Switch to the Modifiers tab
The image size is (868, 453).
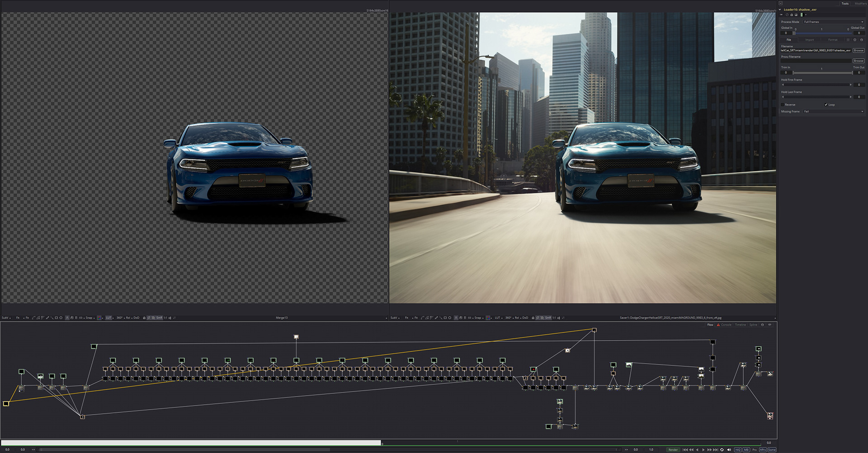pos(860,4)
